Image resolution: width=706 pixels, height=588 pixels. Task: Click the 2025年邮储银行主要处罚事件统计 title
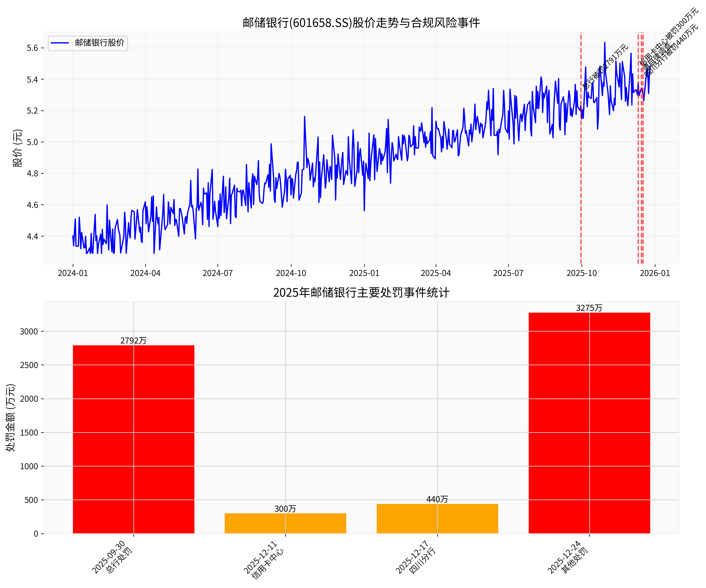[x=361, y=293]
